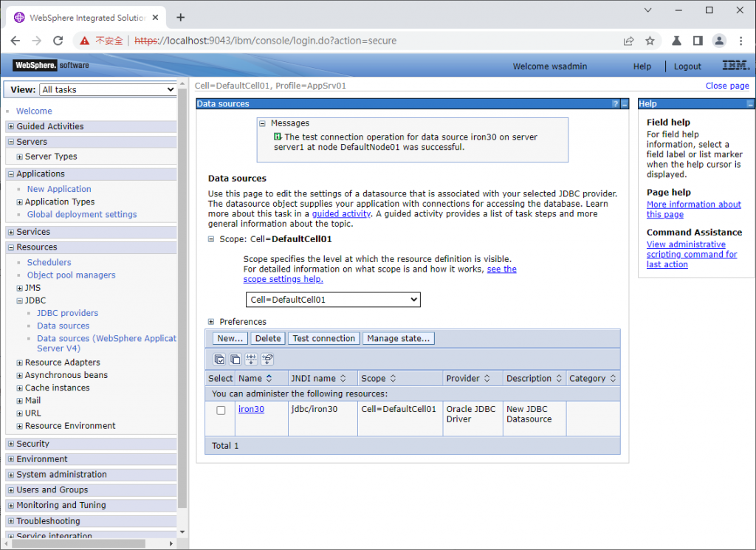The image size is (756, 550).
Task: Open New Application navigation item
Action: tap(59, 189)
